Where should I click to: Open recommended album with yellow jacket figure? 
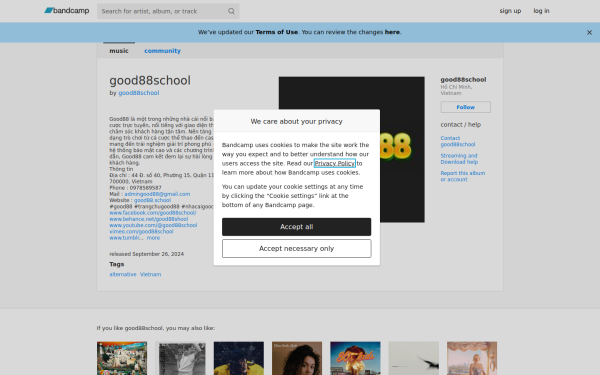click(x=238, y=358)
